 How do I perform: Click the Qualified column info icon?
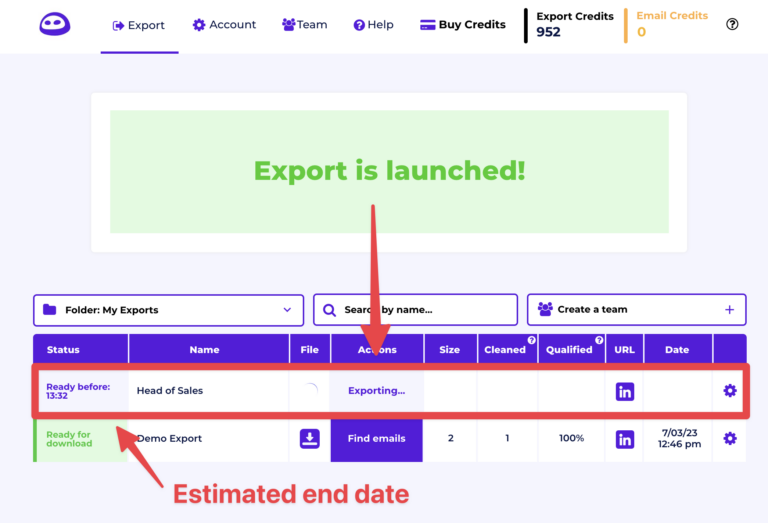coord(599,340)
